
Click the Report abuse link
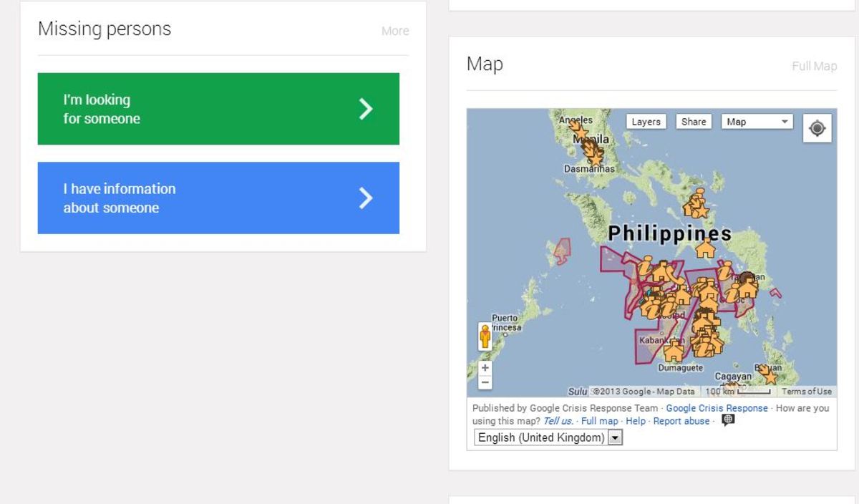coord(681,421)
